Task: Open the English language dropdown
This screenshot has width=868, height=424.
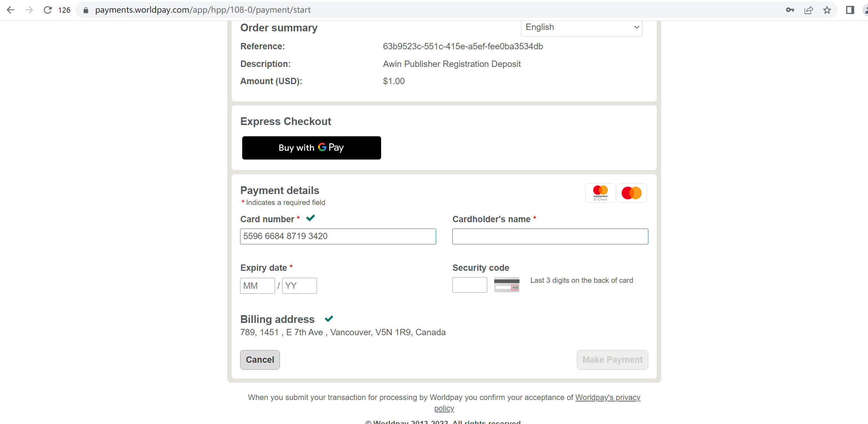Action: point(581,27)
